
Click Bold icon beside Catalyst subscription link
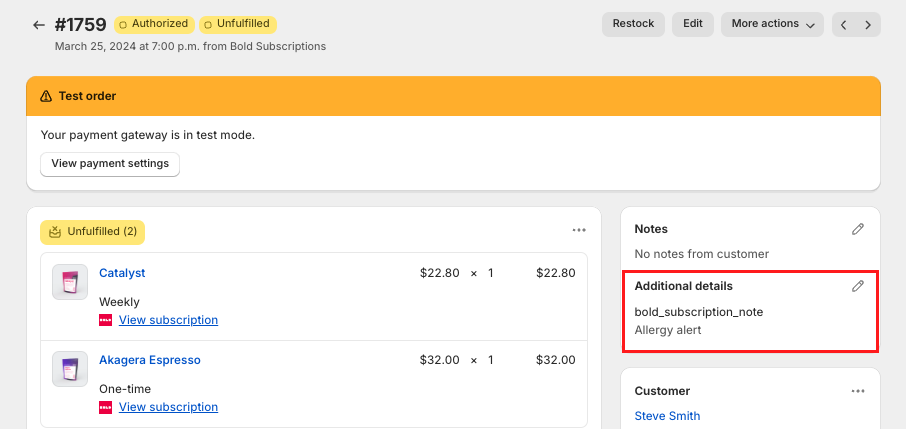point(106,320)
